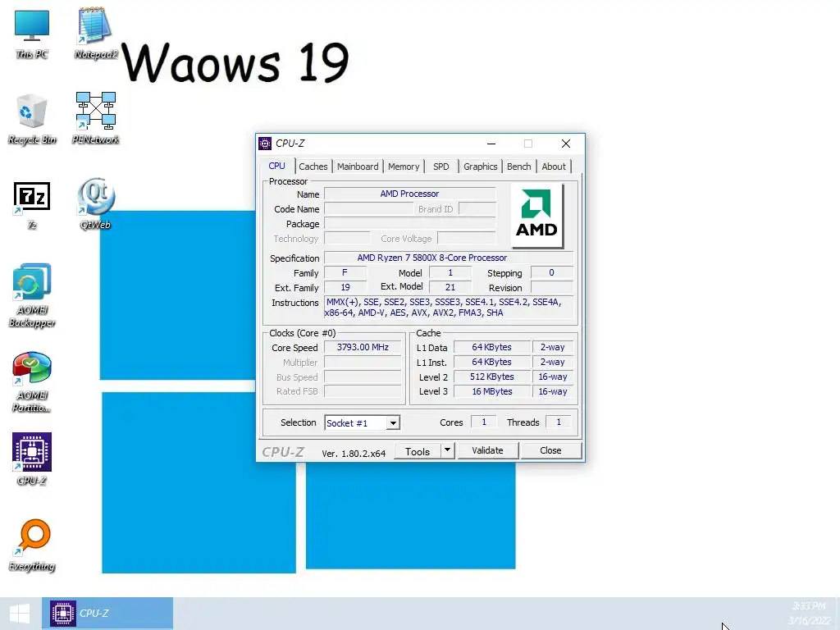Click the Threads count field
This screenshot has width=840, height=630.
(559, 422)
